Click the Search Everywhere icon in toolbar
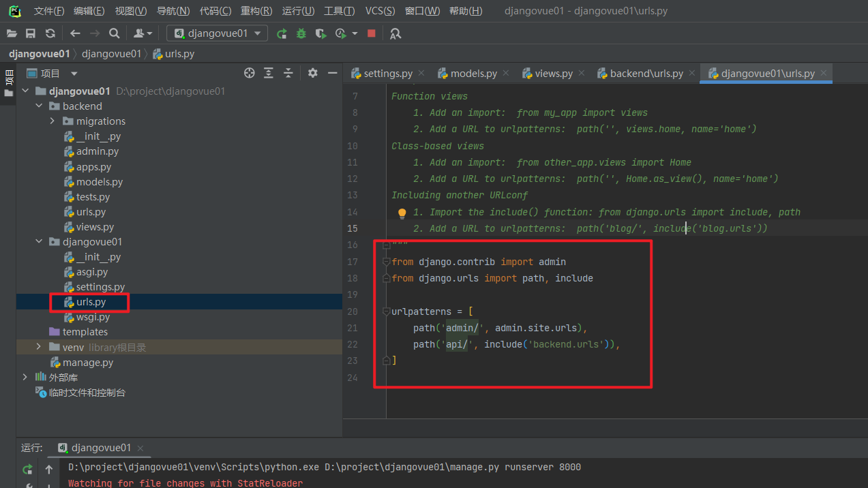This screenshot has width=868, height=488. click(x=395, y=33)
